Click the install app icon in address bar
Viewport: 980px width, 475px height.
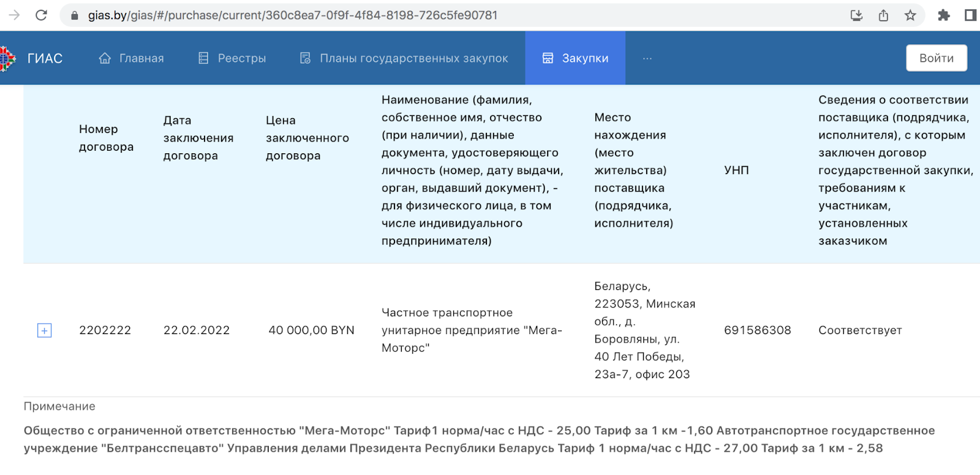(x=856, y=15)
